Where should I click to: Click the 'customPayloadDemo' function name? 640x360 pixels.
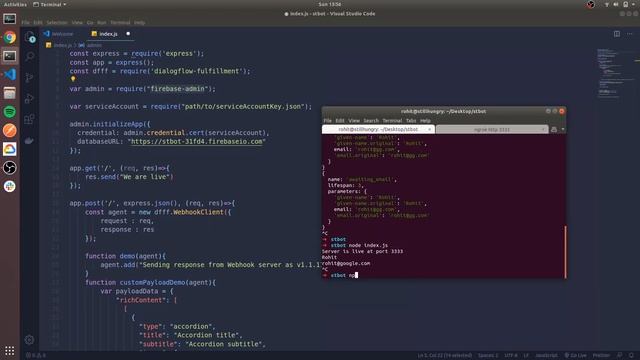pos(151,282)
